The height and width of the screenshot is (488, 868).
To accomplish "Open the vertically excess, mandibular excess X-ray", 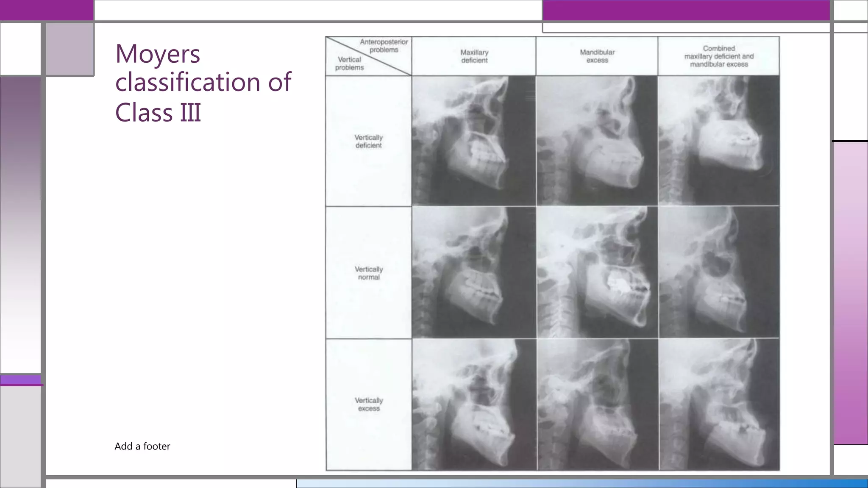I will coord(597,405).
